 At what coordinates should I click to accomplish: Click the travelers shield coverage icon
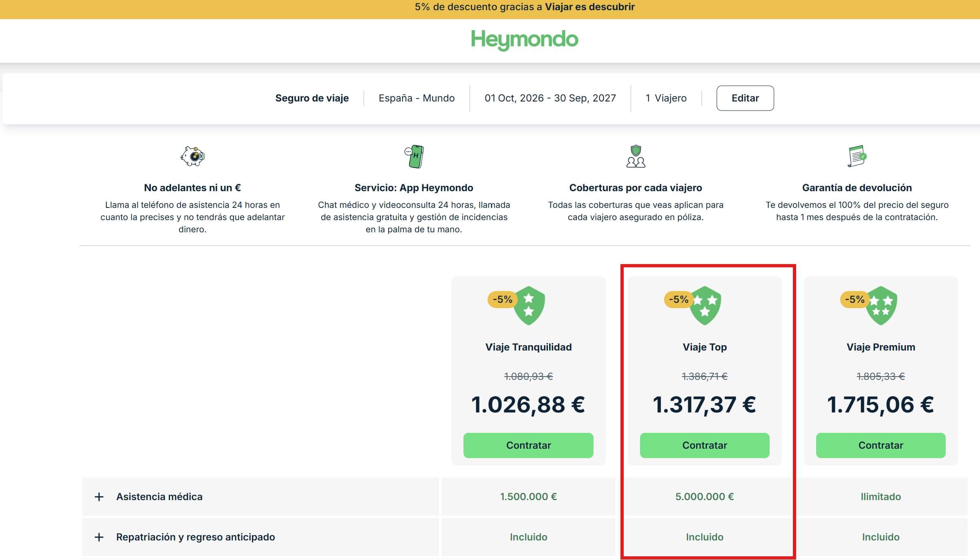[636, 157]
